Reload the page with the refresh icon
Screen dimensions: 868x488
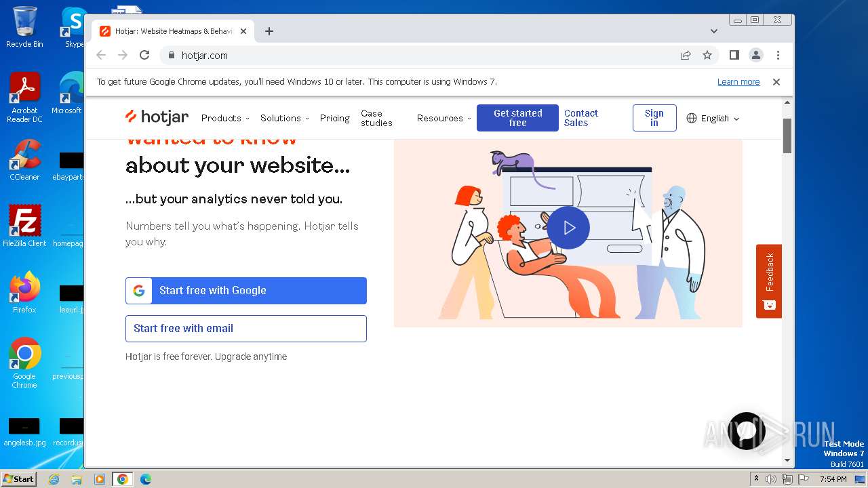point(144,55)
